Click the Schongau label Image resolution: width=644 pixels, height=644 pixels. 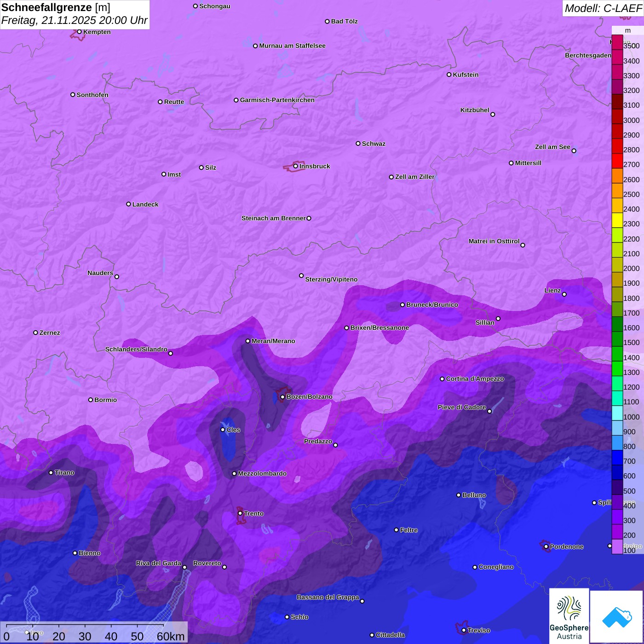214,6
